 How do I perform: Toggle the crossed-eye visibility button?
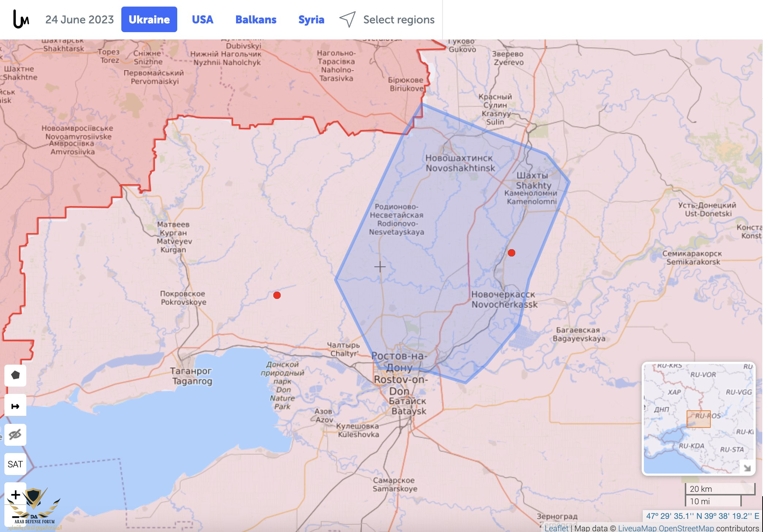[x=15, y=435]
